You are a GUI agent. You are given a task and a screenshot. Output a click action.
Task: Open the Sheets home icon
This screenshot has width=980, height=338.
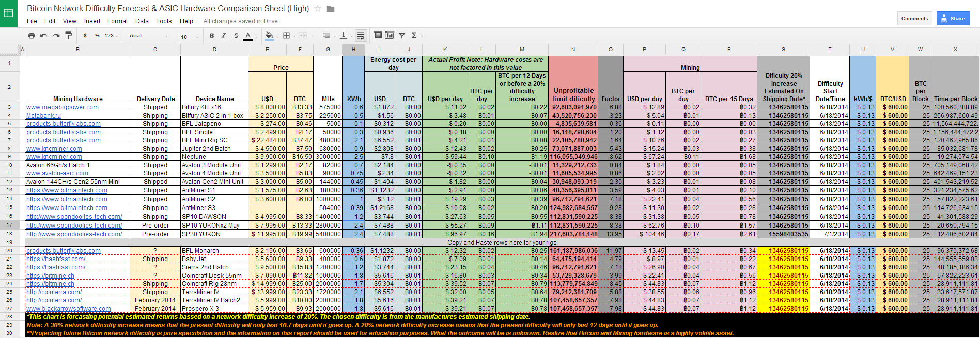pyautogui.click(x=9, y=13)
